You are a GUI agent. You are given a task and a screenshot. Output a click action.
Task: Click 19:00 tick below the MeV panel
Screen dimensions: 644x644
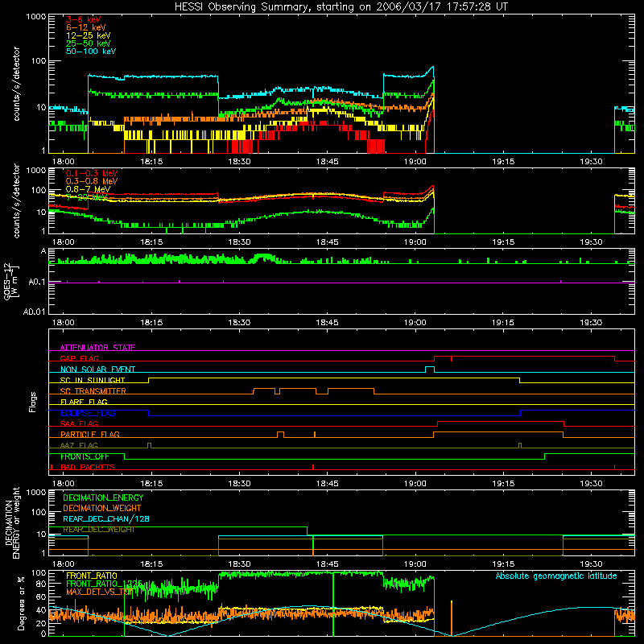415,242
